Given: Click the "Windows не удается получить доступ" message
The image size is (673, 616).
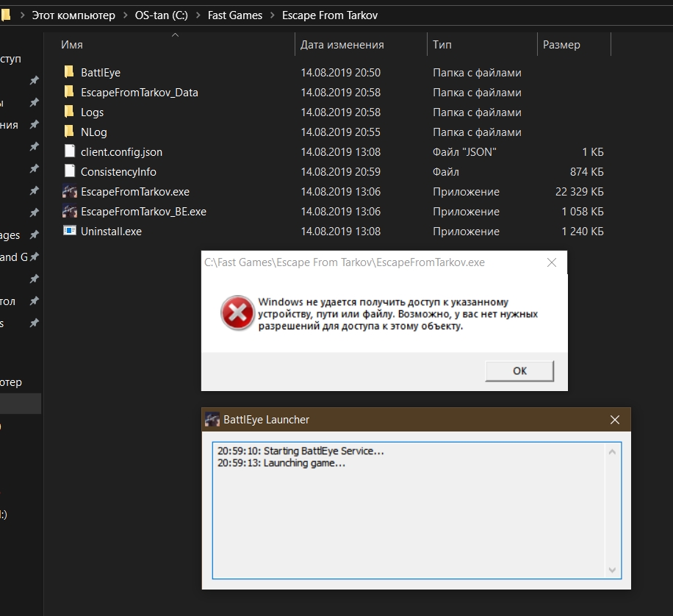Looking at the screenshot, I should click(x=398, y=314).
